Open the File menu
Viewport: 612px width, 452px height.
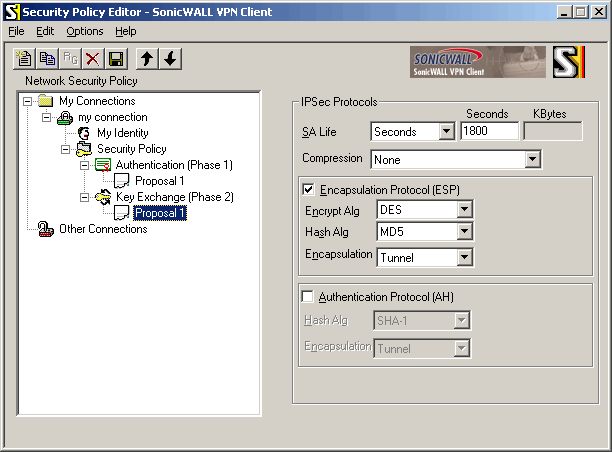coord(16,31)
